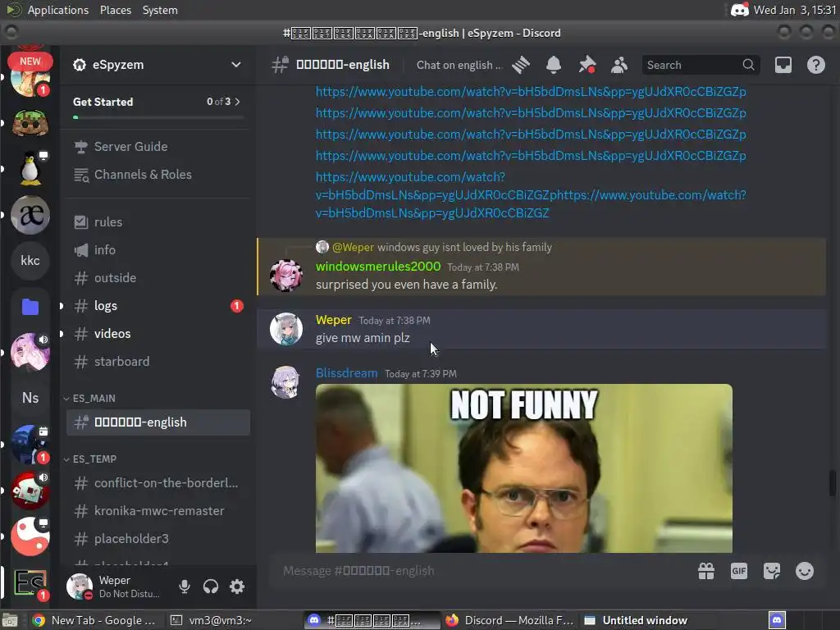This screenshot has height=630, width=840.
Task: Open the System menu
Action: (x=160, y=10)
